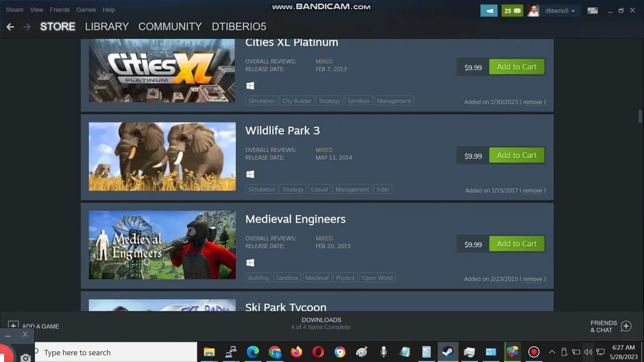Open Firefox from the taskbar
The height and width of the screenshot is (362, 644).
(x=296, y=352)
